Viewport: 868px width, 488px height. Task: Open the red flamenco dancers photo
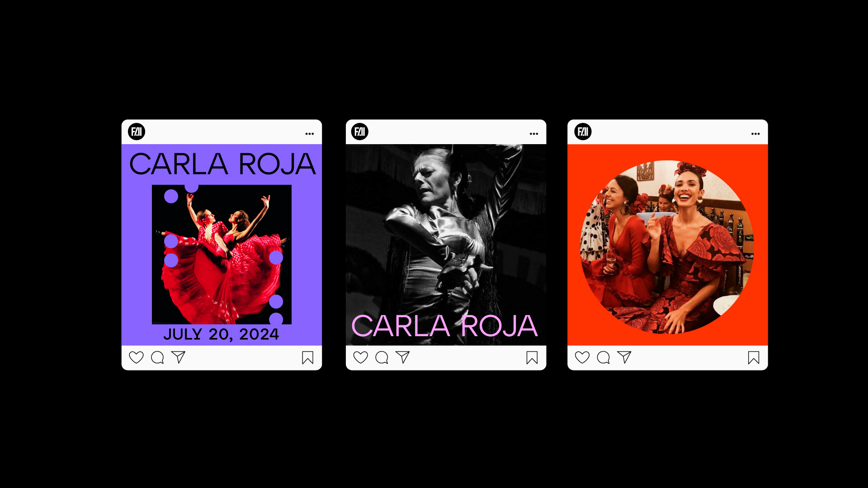click(x=222, y=254)
